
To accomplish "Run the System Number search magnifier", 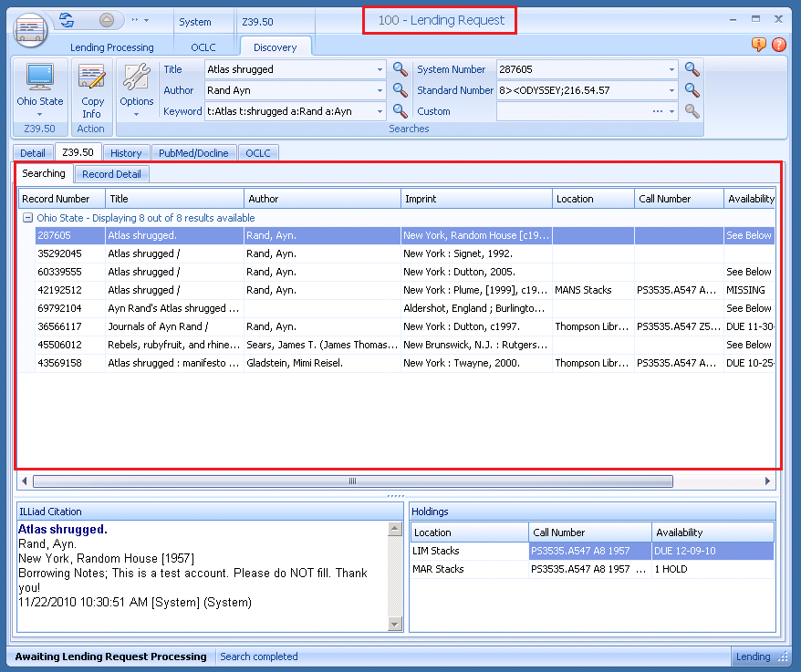I will pos(692,69).
